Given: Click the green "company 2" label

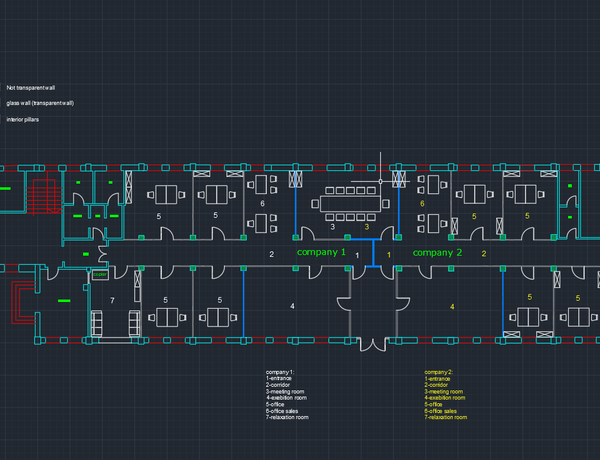Looking at the screenshot, I should pos(438,253).
